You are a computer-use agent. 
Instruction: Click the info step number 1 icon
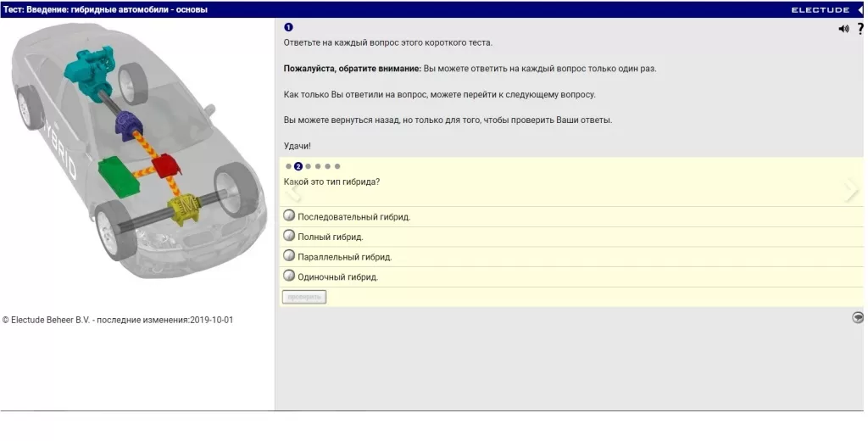click(288, 27)
